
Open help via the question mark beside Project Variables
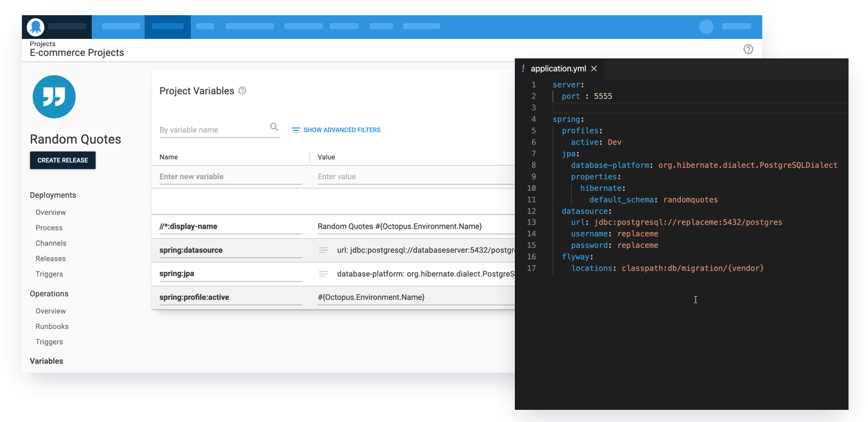tap(242, 90)
